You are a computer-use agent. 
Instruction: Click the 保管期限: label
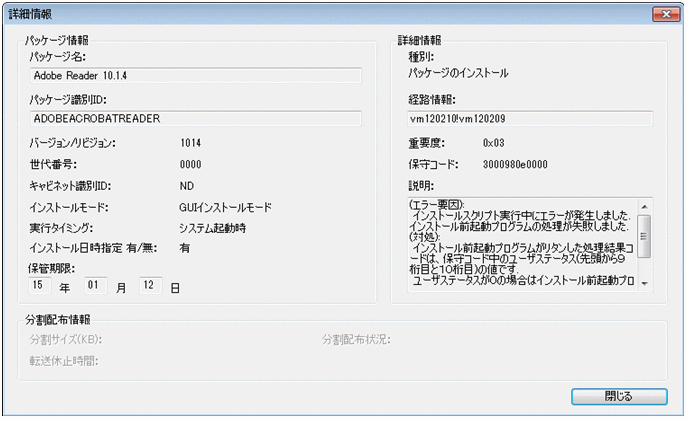point(52,269)
